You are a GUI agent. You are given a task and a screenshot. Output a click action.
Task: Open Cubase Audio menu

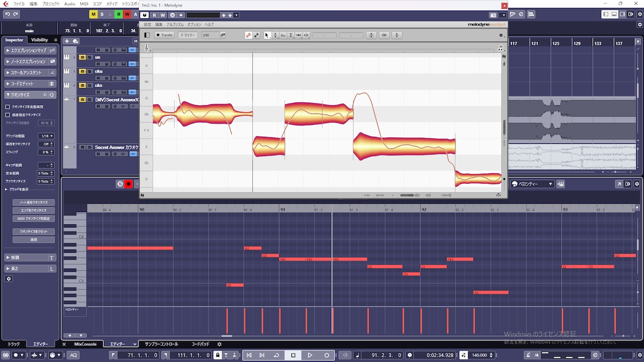click(70, 4)
